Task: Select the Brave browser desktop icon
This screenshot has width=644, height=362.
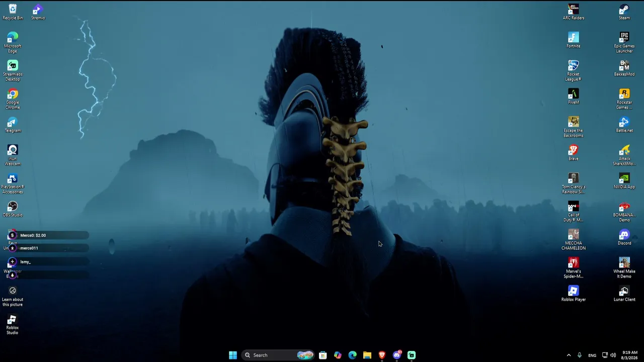Action: coord(574,153)
